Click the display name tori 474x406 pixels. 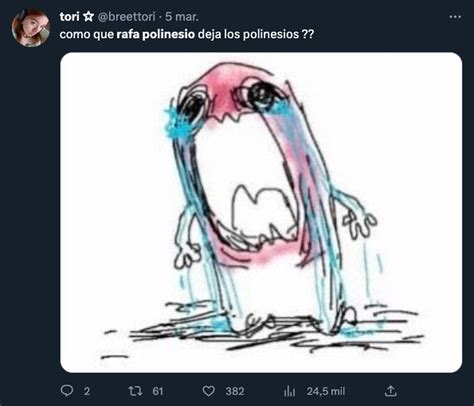pyautogui.click(x=69, y=17)
